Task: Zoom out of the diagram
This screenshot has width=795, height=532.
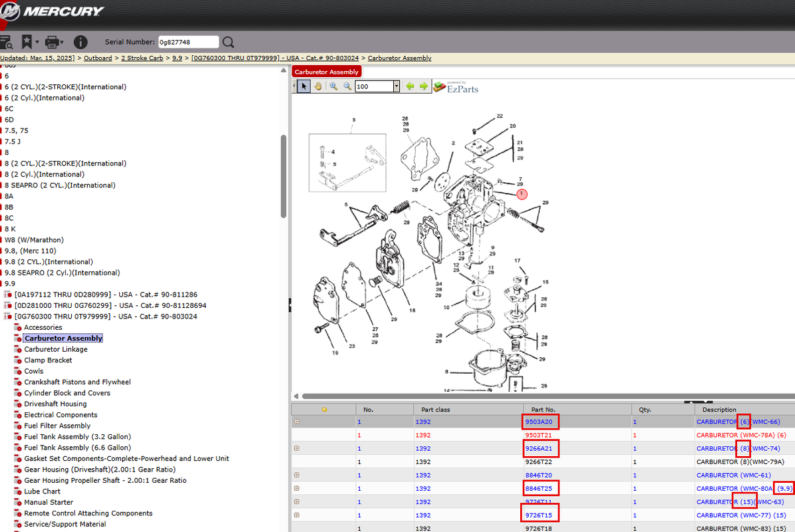Action: [347, 86]
